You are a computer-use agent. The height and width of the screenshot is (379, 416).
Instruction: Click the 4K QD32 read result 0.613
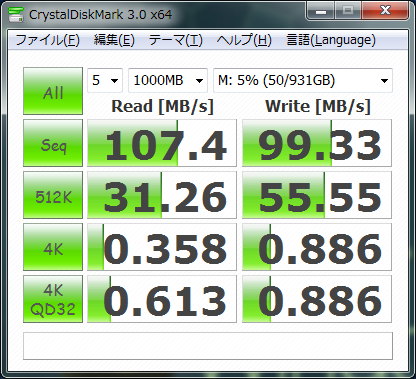coord(162,299)
